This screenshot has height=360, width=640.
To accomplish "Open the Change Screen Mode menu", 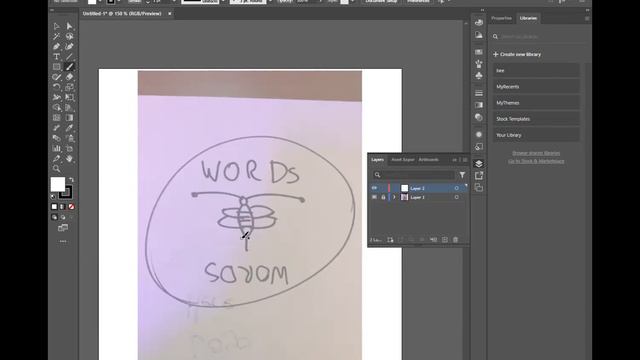I will [x=63, y=228].
